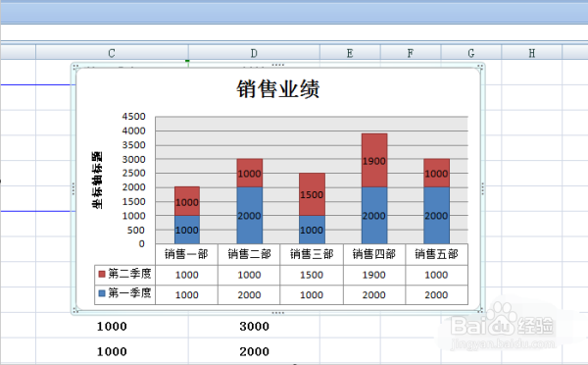Click the 销售三部 category label
This screenshot has height=365, width=588.
click(x=312, y=254)
